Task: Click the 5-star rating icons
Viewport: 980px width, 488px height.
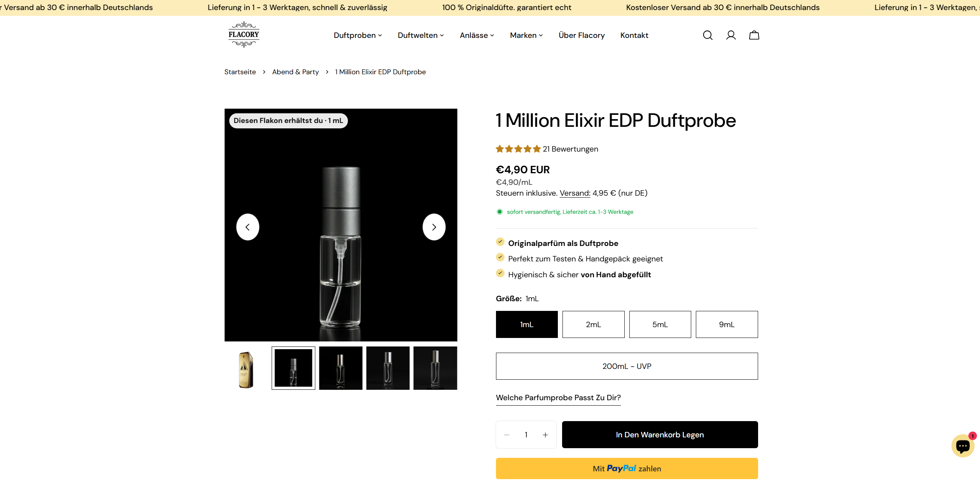Action: (518, 148)
